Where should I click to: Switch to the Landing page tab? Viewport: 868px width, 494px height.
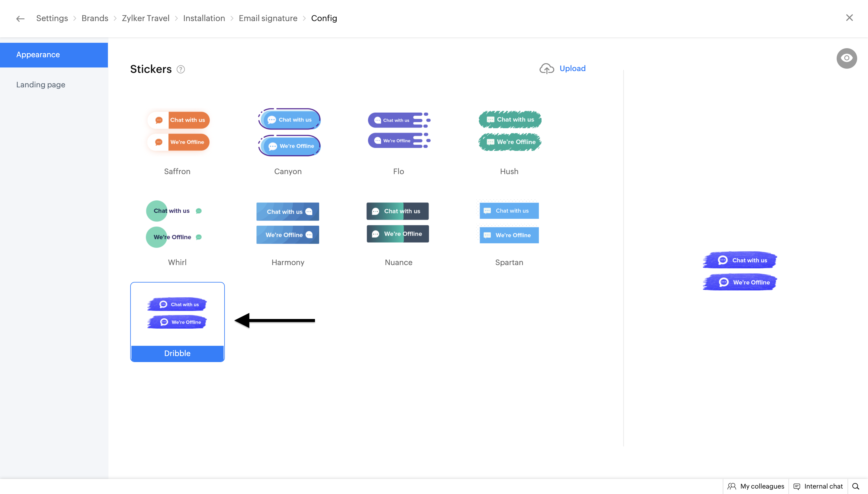(41, 84)
